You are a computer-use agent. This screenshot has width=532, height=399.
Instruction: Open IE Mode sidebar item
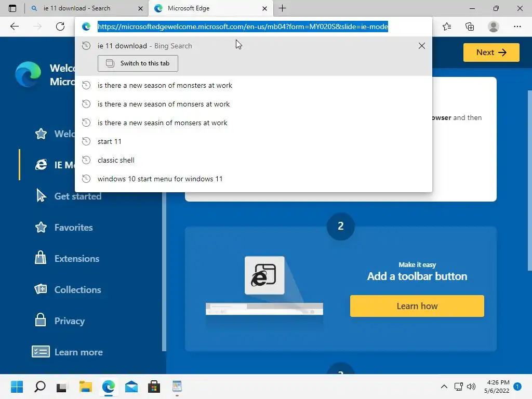tap(54, 165)
